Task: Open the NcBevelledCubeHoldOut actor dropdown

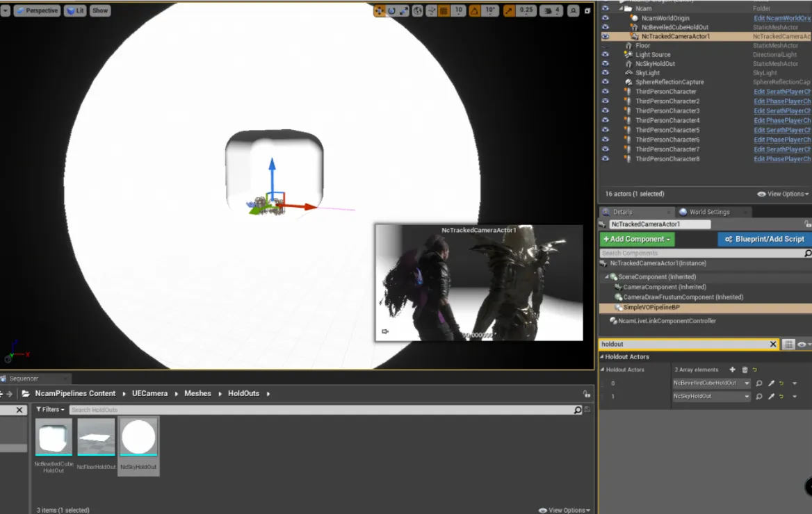Action: [711, 383]
